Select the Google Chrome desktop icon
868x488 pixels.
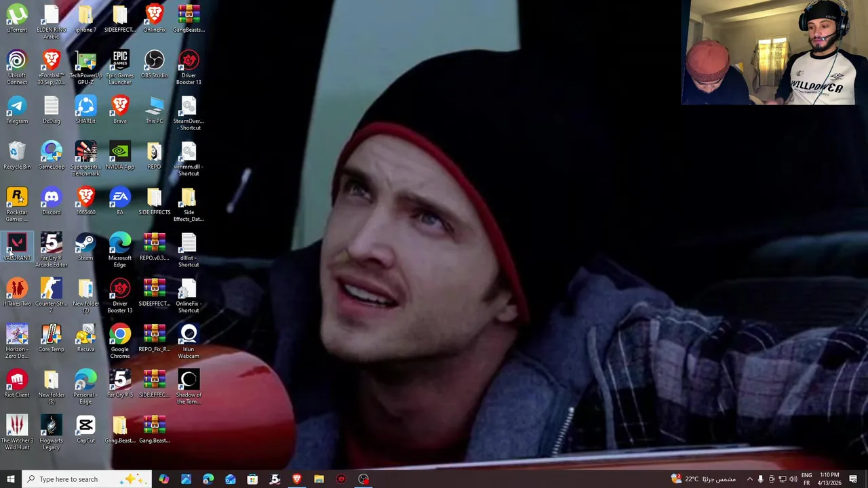click(x=120, y=341)
